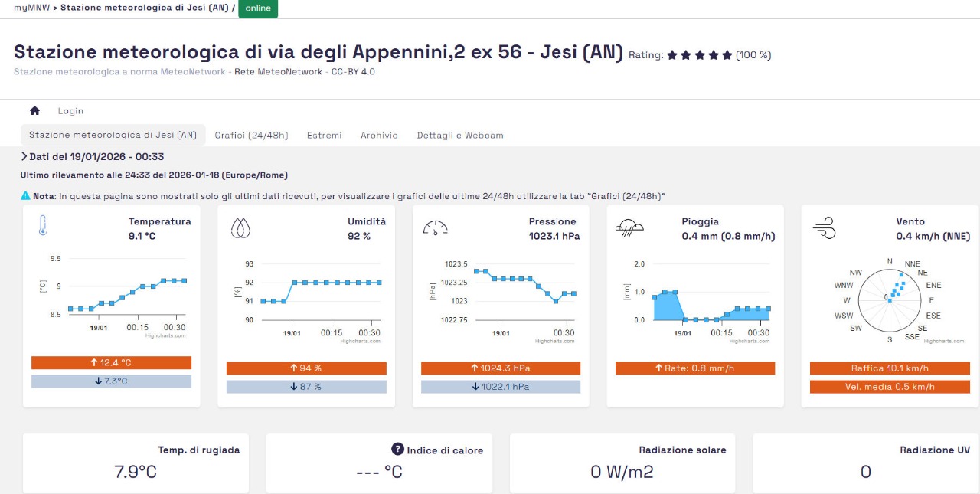
Task: Open the Grafici (24/48h) tab
Action: (x=251, y=136)
